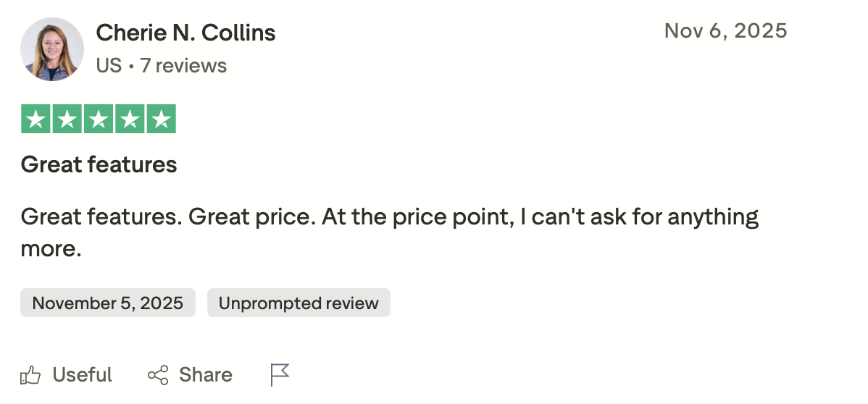Viewport: 868px width, 404px height.
Task: Flag this review using the flag icon
Action: 280,375
